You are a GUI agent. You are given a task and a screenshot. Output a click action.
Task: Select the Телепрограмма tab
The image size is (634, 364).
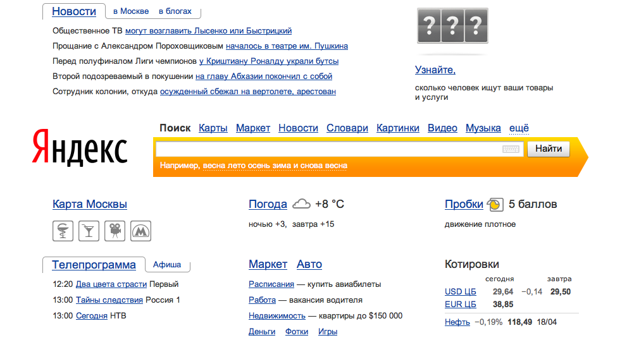[x=94, y=265]
